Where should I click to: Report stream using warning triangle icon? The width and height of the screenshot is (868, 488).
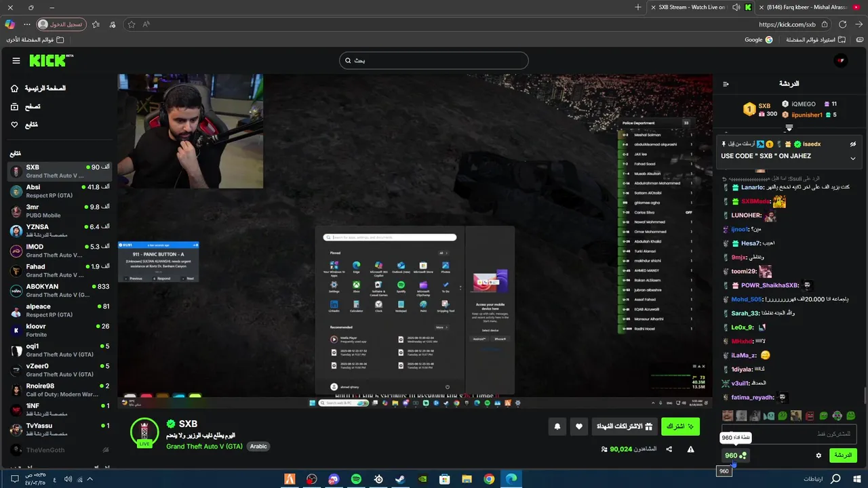point(690,449)
